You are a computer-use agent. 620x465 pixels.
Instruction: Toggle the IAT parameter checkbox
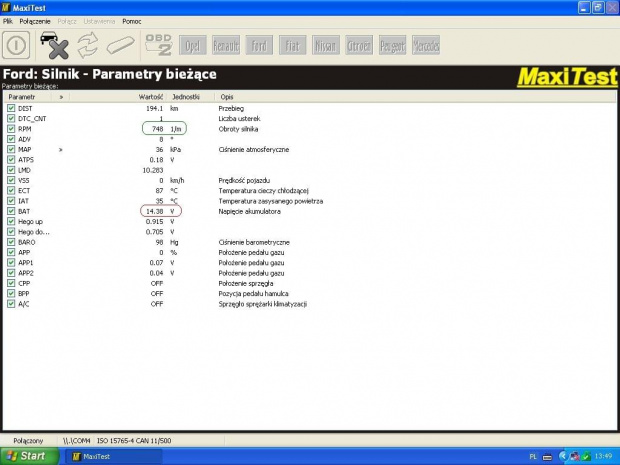click(x=11, y=200)
